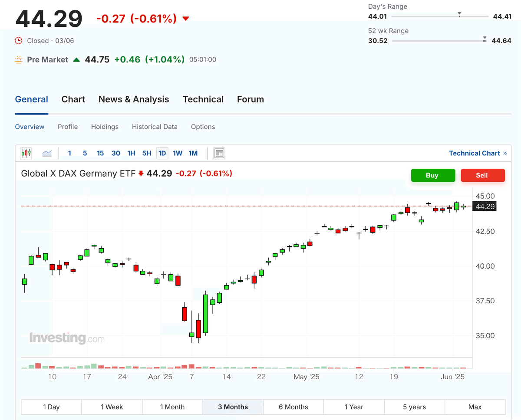Click the 35.00 price axis label
The height and width of the screenshot is (420, 521).
pyautogui.click(x=485, y=335)
